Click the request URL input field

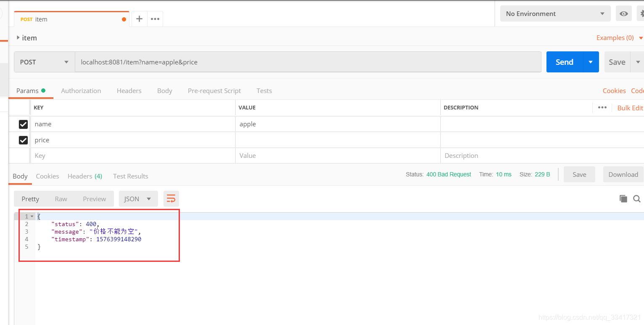pos(308,62)
